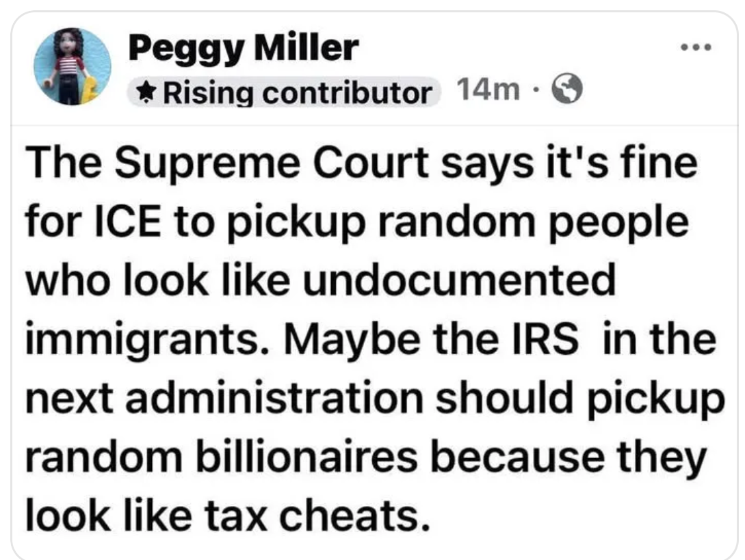Open the post via 14m timestamp

(486, 89)
